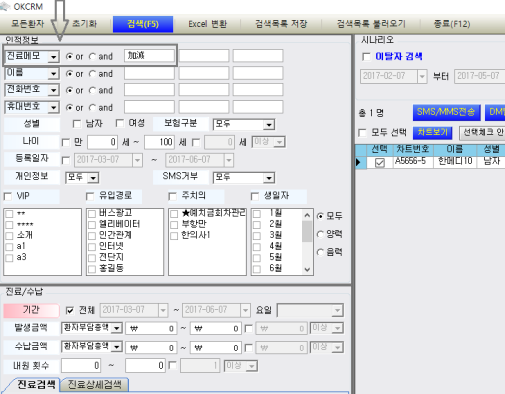The image size is (505, 394).
Task: Select 'and' radio in 전화번호 row
Action: pos(92,90)
